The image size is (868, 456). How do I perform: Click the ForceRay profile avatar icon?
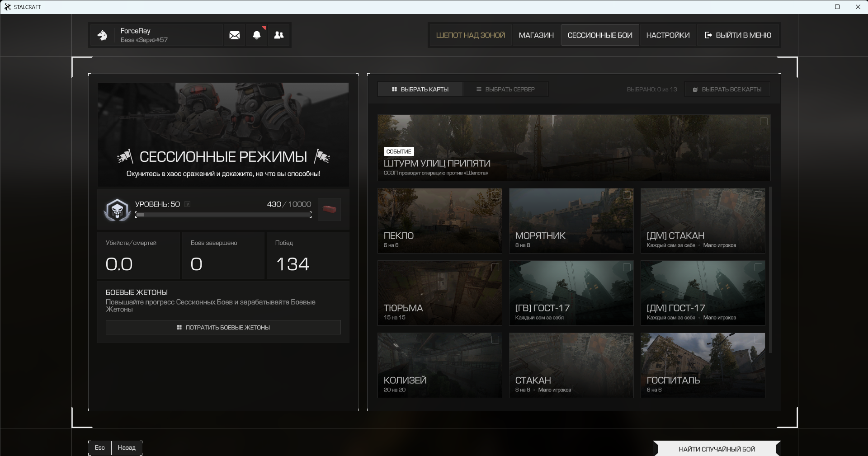pos(102,35)
